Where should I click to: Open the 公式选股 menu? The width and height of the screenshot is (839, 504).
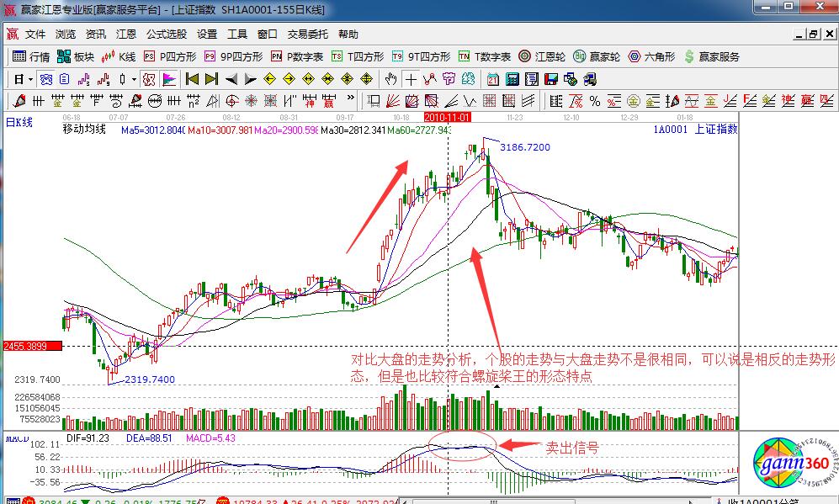point(167,34)
